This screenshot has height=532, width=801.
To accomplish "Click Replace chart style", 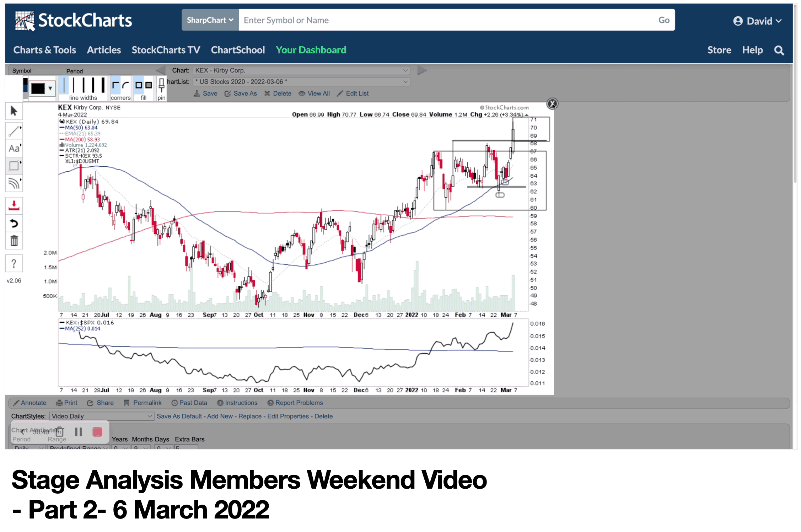I will (x=250, y=416).
